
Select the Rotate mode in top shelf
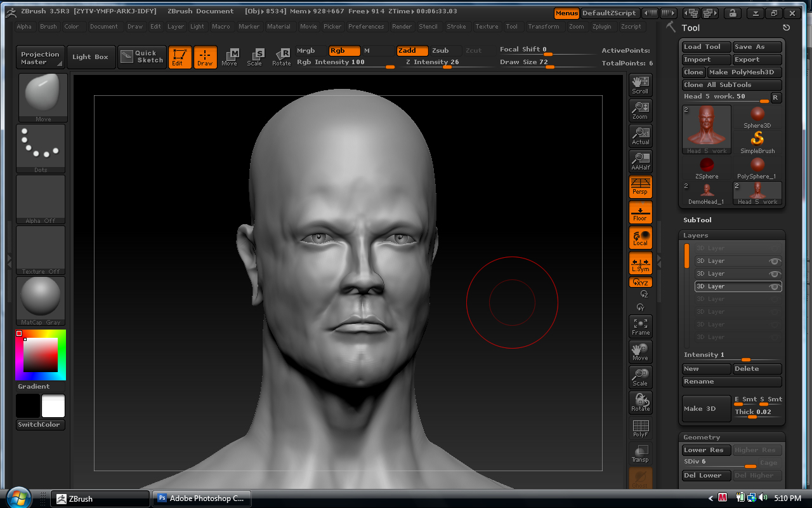click(x=281, y=57)
